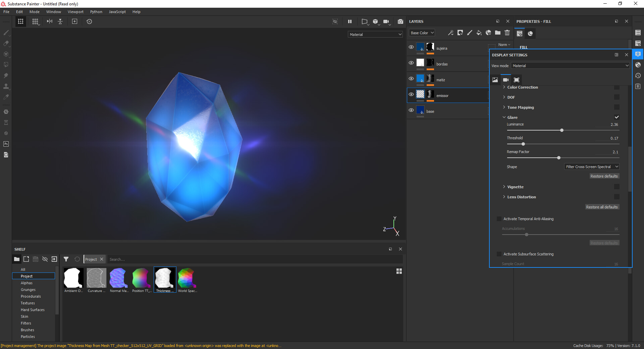644x349 pixels.
Task: Adjust the Glare Luminance slider handle
Action: tap(562, 130)
